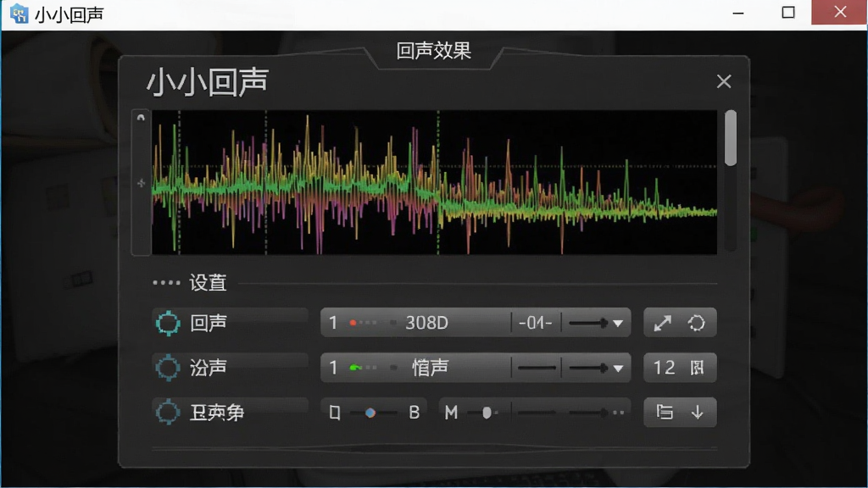
Task: Click the 悄声 preset text
Action: pyautogui.click(x=430, y=368)
